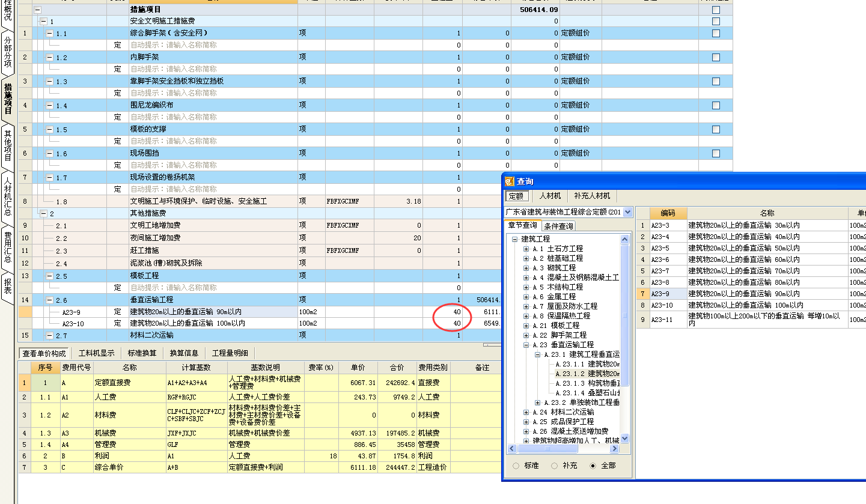Open the 查看单价构成 bottom tab

(x=44, y=353)
